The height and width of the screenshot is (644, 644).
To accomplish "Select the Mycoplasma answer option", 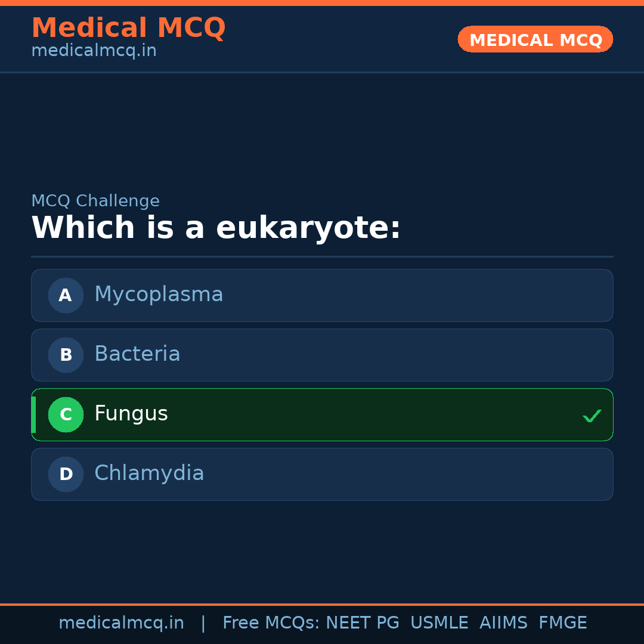I will [322, 295].
